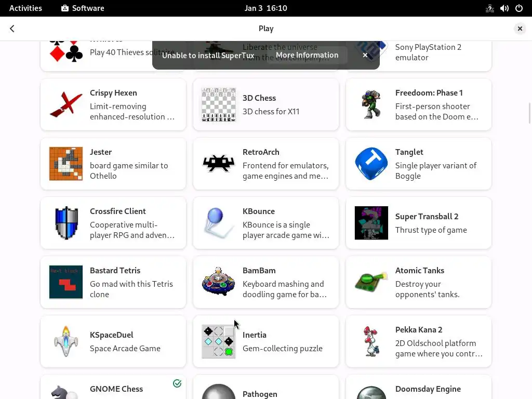Open the KSpaceDuel spaceship icon
Image resolution: width=532 pixels, height=399 pixels.
pyautogui.click(x=66, y=341)
